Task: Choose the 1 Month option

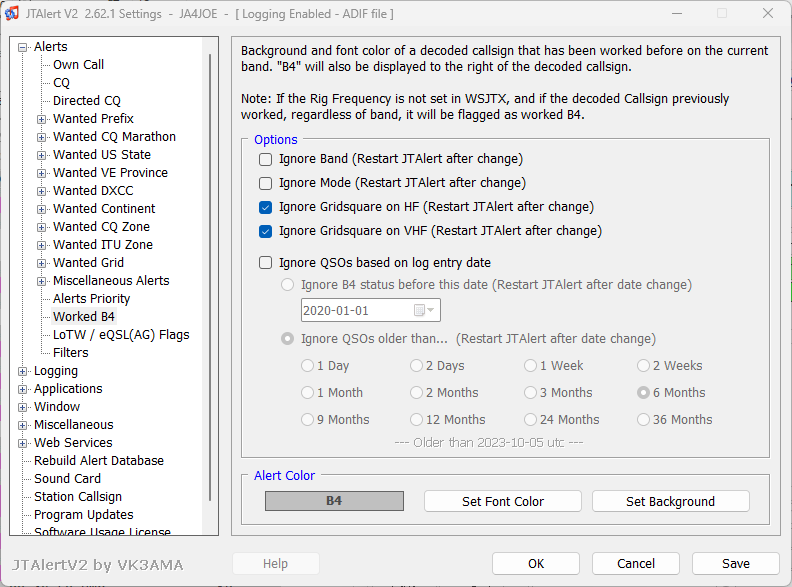Action: click(307, 393)
